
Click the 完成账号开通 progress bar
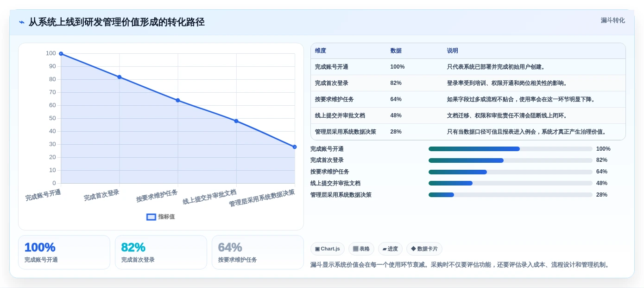[511, 149]
